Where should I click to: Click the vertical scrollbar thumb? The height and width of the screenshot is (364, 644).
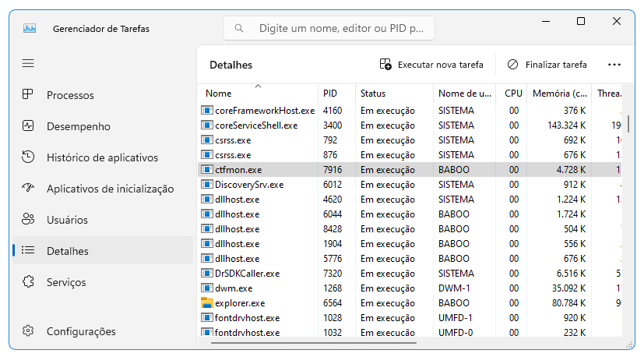(628, 124)
